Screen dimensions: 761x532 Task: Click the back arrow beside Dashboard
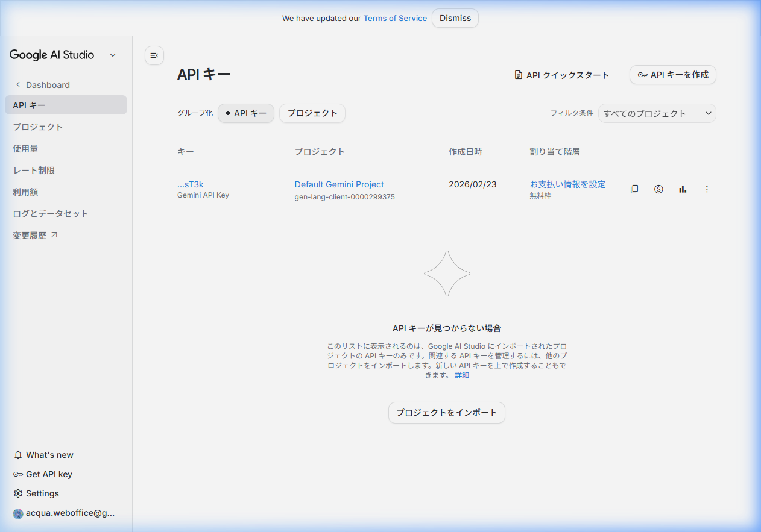click(x=18, y=85)
